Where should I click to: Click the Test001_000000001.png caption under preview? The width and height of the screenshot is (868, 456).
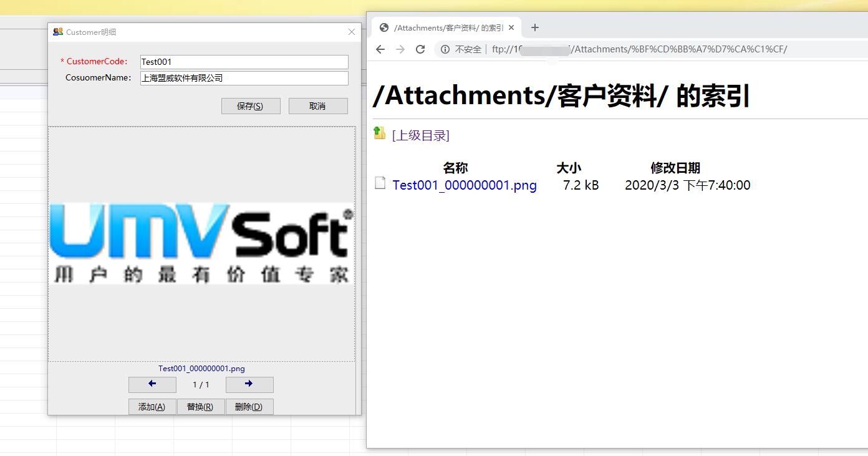coord(201,369)
